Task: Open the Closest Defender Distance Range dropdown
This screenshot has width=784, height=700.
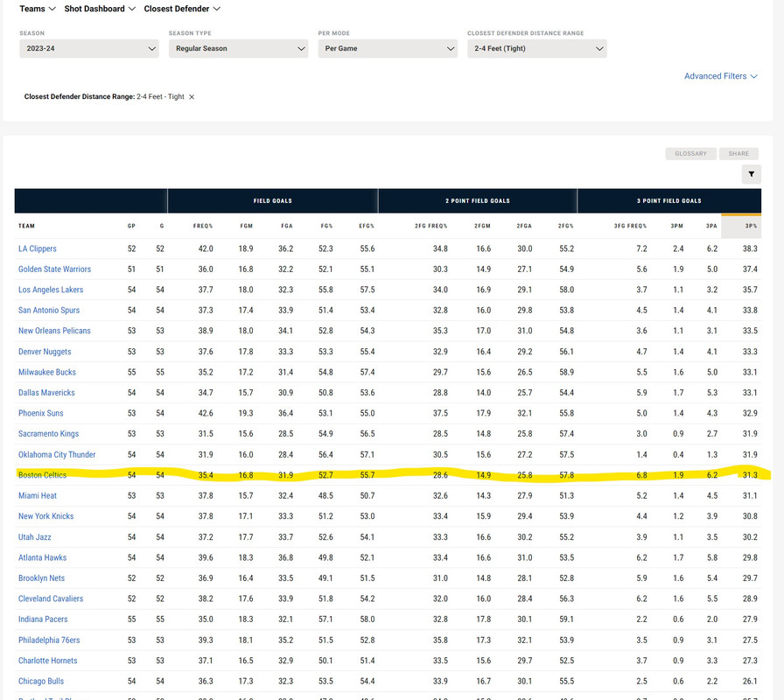Action: (537, 48)
